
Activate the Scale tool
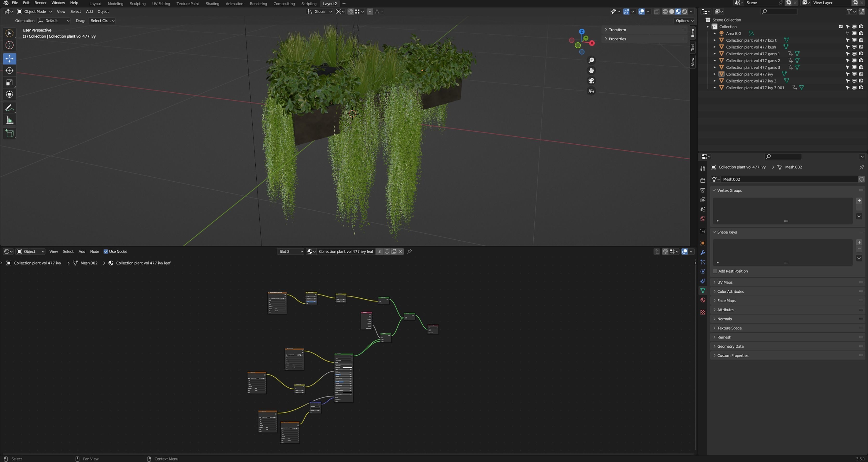point(9,83)
